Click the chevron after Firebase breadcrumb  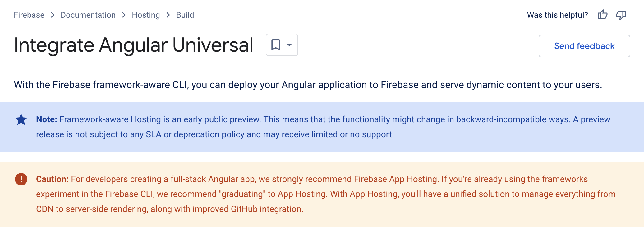[x=52, y=15]
